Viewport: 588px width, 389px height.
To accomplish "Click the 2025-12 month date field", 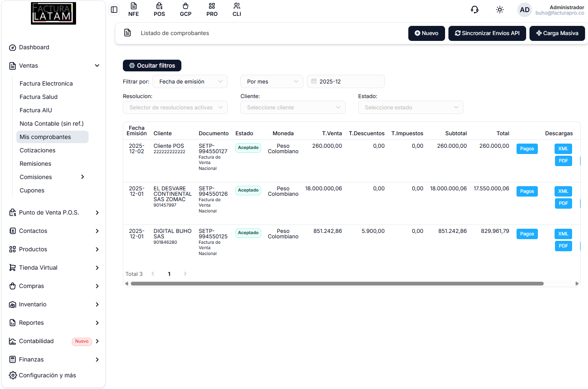I will click(346, 81).
